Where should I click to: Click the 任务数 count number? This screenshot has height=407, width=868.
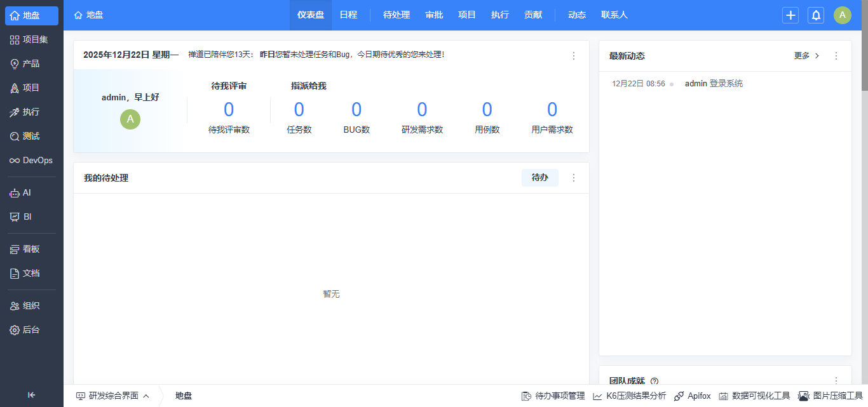[299, 110]
